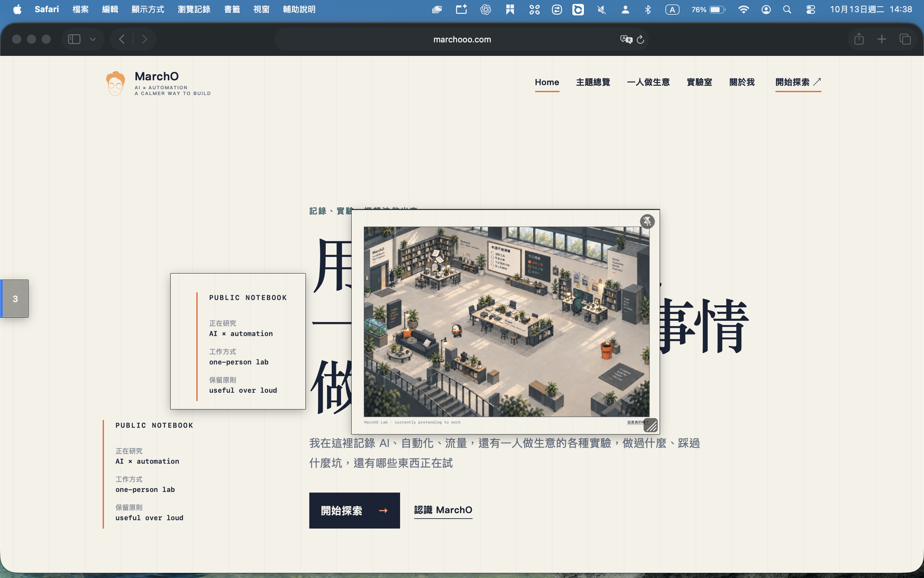Image resolution: width=924 pixels, height=578 pixels.
Task: Open the 視窗 menu
Action: point(261,9)
